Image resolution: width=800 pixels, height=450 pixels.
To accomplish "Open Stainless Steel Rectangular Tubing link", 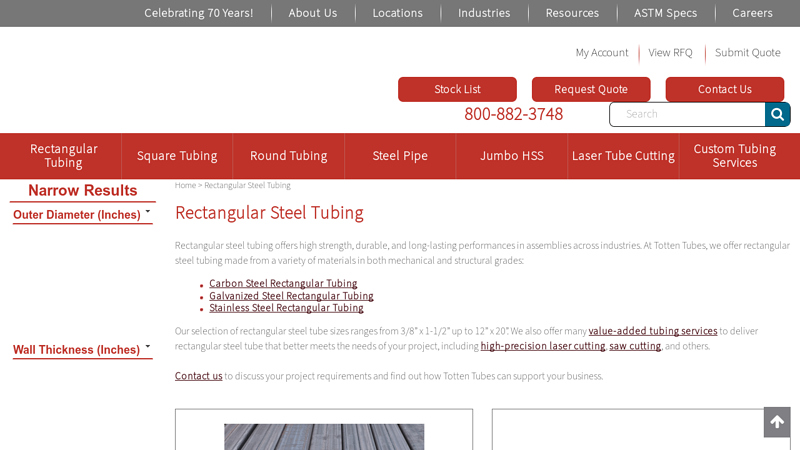I will pyautogui.click(x=286, y=308).
